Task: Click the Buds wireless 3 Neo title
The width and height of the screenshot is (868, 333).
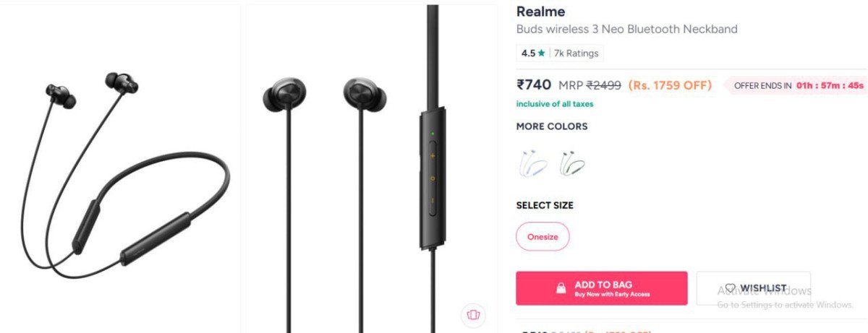Action: click(627, 30)
